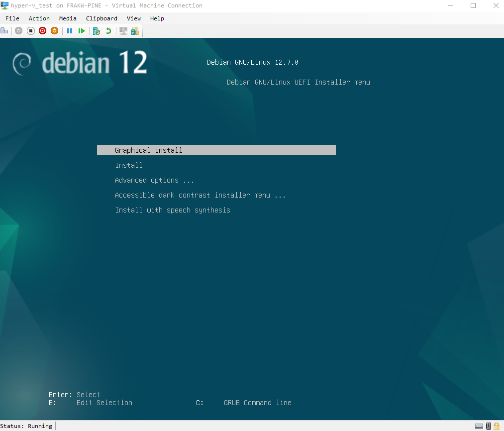The height and width of the screenshot is (431, 504).
Task: Click the padlock icon in status bar
Action: (497, 426)
